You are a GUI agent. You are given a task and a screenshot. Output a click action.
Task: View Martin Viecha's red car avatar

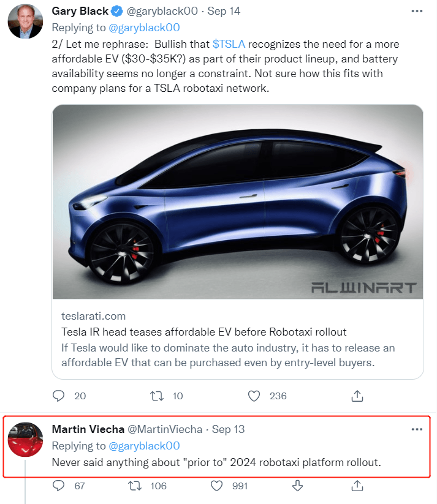tap(25, 440)
